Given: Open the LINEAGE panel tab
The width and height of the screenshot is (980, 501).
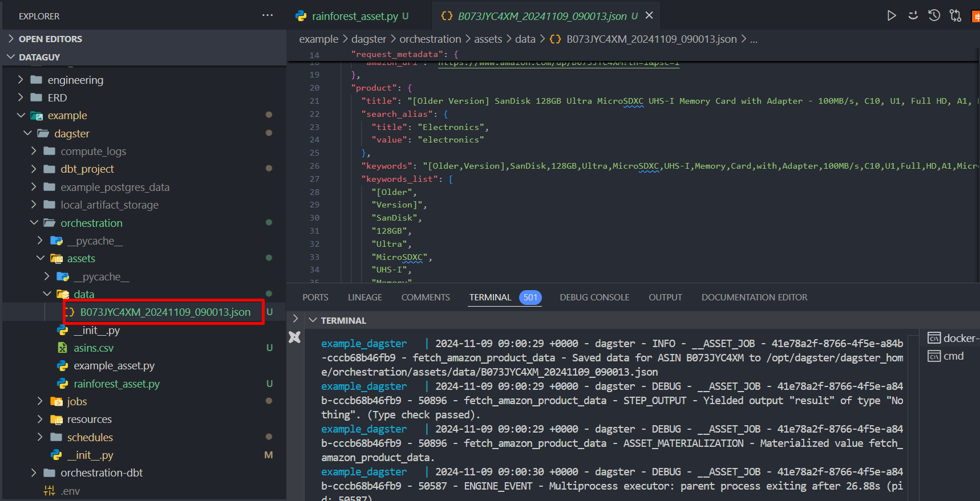Looking at the screenshot, I should (365, 298).
